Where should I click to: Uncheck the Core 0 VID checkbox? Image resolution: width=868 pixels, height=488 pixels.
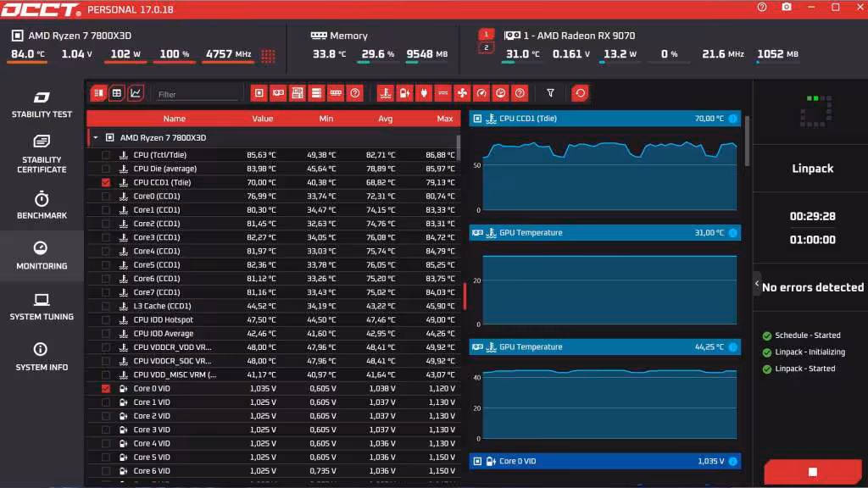pos(106,388)
